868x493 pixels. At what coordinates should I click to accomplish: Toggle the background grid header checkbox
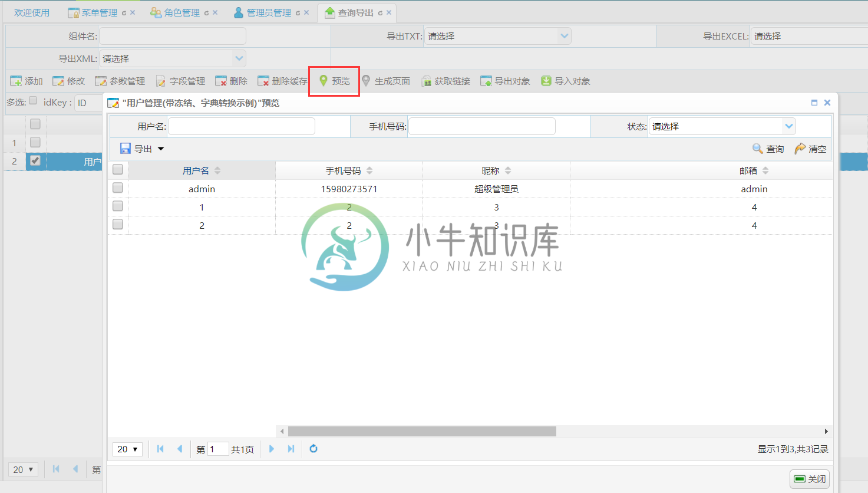[35, 124]
